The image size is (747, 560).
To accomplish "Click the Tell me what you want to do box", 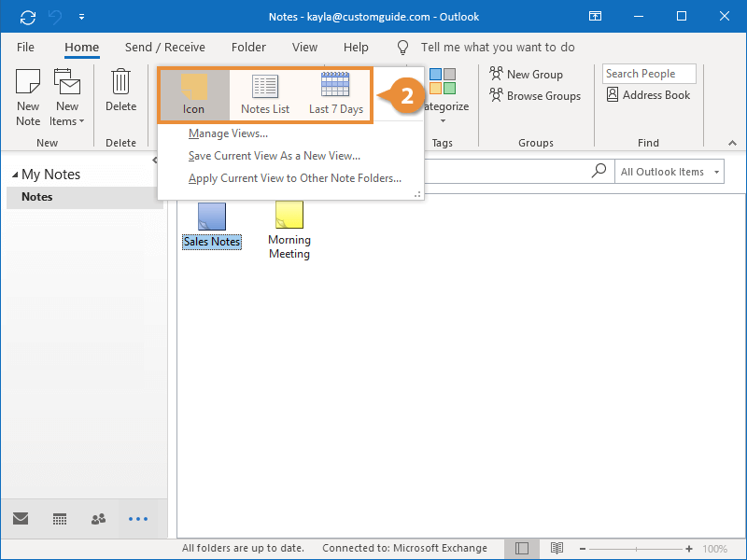I will (x=498, y=48).
